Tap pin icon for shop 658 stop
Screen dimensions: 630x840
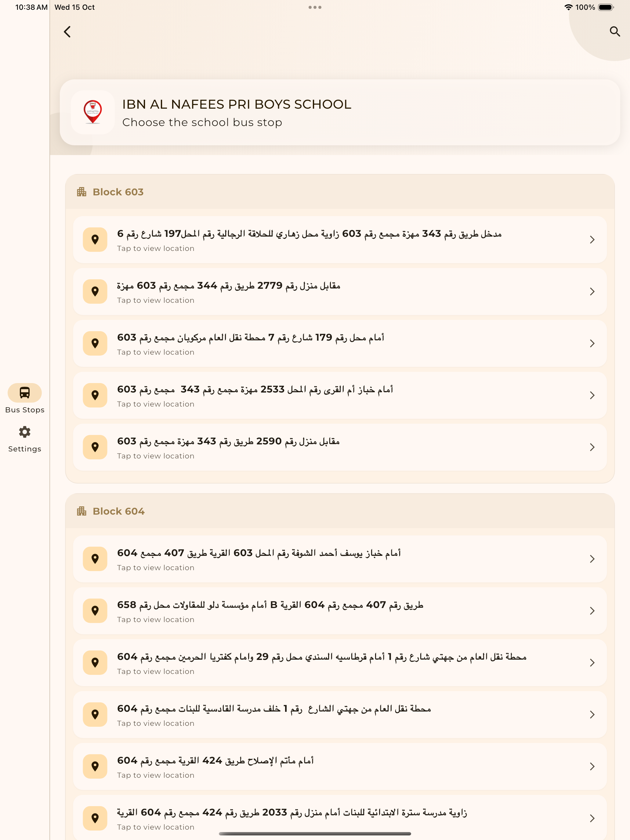[95, 611]
